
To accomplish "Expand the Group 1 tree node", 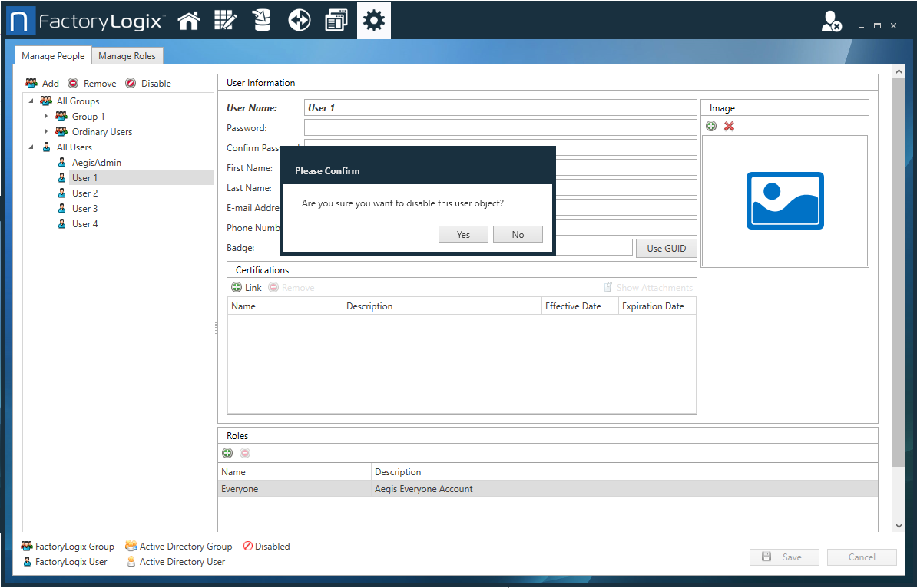I will click(45, 116).
